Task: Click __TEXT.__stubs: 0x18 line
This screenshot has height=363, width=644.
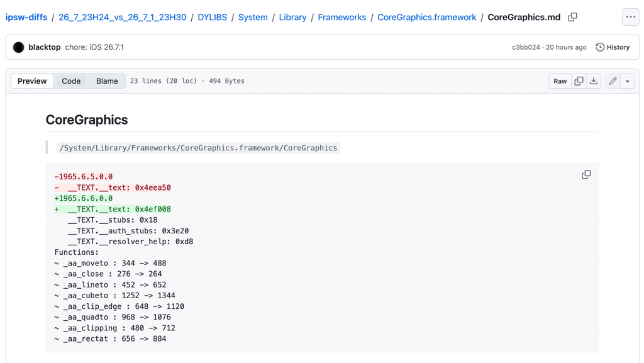Action: point(113,220)
